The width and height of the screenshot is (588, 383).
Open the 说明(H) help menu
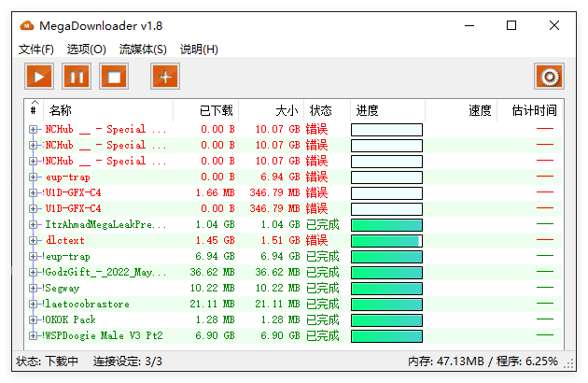tap(199, 50)
